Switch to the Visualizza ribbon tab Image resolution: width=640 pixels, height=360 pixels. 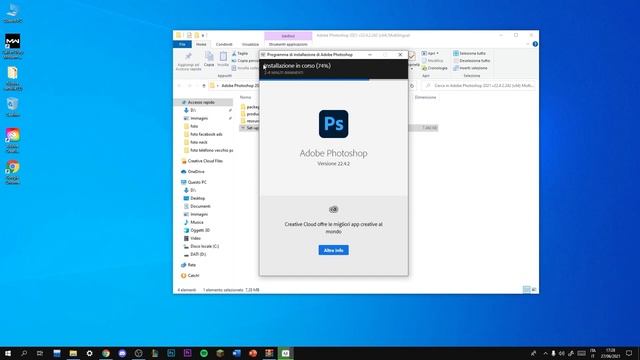pyautogui.click(x=250, y=44)
